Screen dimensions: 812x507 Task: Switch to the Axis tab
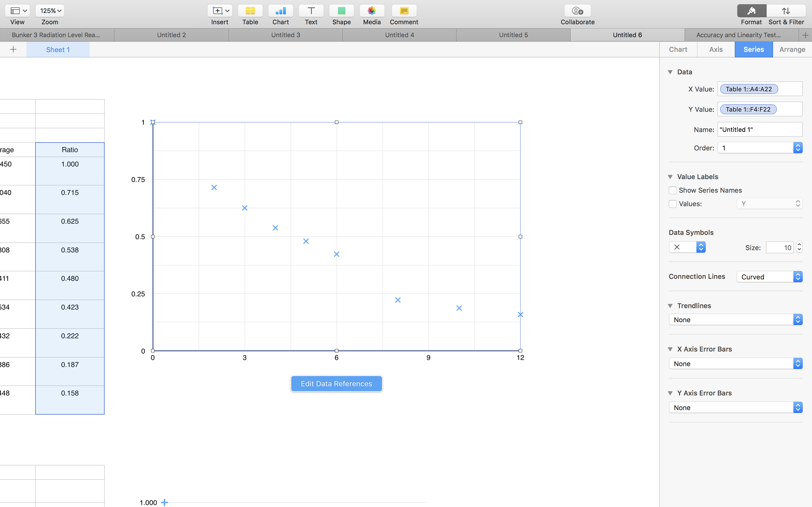715,50
